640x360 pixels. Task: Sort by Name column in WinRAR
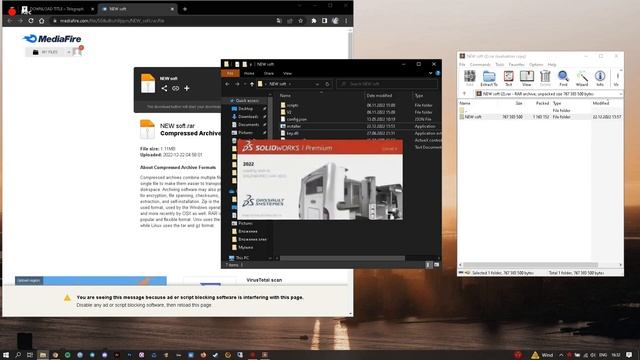(x=465, y=103)
